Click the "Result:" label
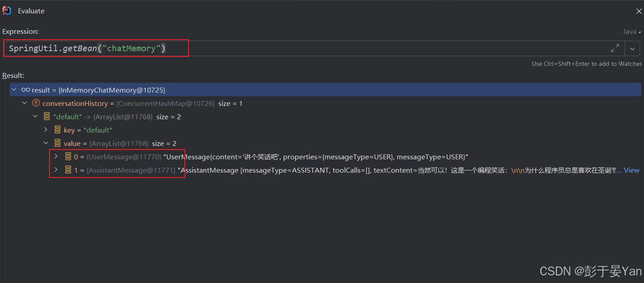Screen dimensions: 644x283 point(13,76)
